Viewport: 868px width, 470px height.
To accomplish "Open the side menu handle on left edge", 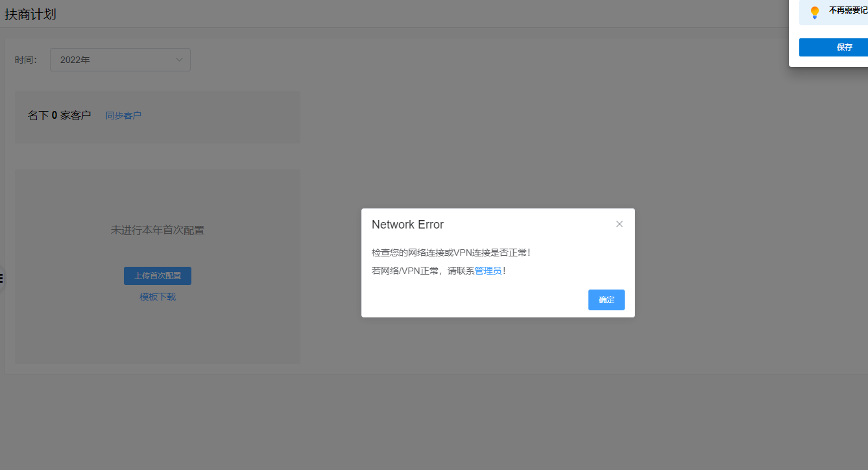I will click(x=2, y=278).
